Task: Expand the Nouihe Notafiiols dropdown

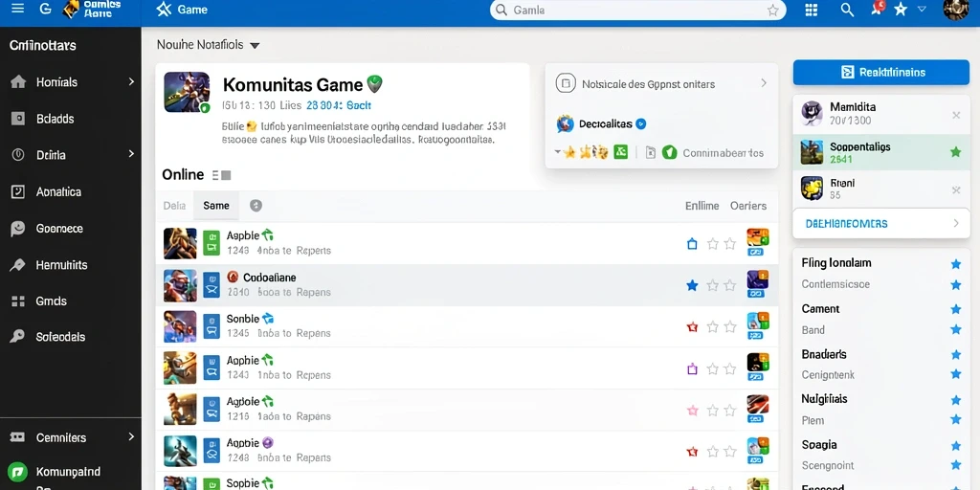Action: (x=255, y=46)
